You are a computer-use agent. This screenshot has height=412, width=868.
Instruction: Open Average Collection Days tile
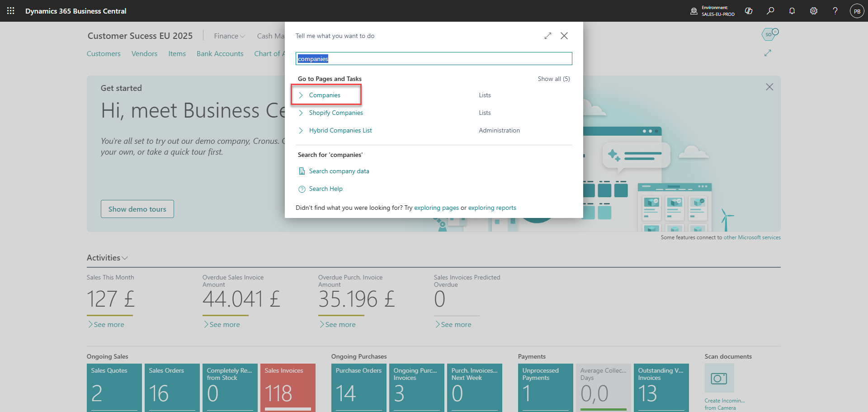pyautogui.click(x=604, y=388)
